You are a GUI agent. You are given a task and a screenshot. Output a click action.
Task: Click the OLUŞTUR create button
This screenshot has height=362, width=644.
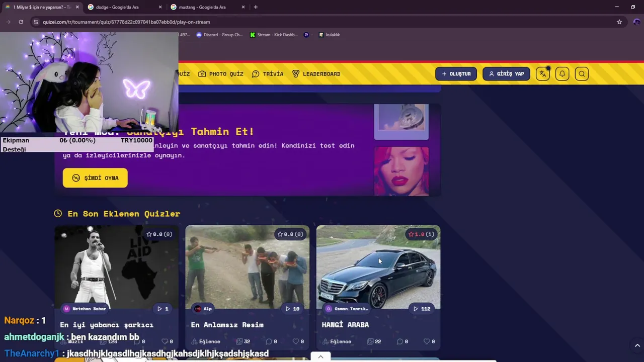tap(456, 74)
